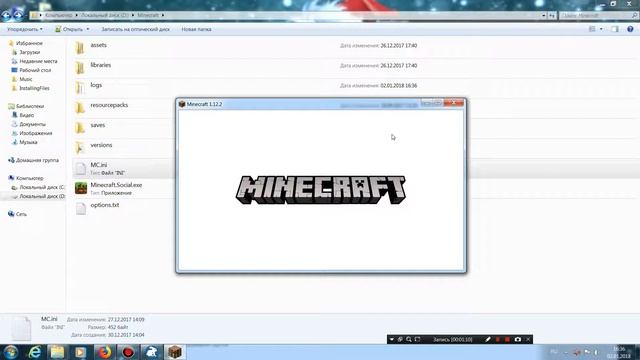Click the magnifier in the recorder bar

tap(409, 339)
